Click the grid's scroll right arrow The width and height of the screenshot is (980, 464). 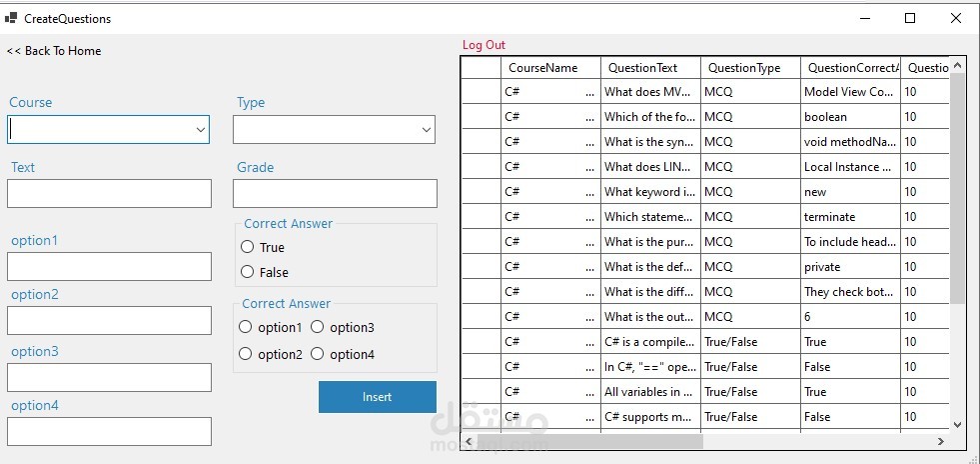[940, 441]
